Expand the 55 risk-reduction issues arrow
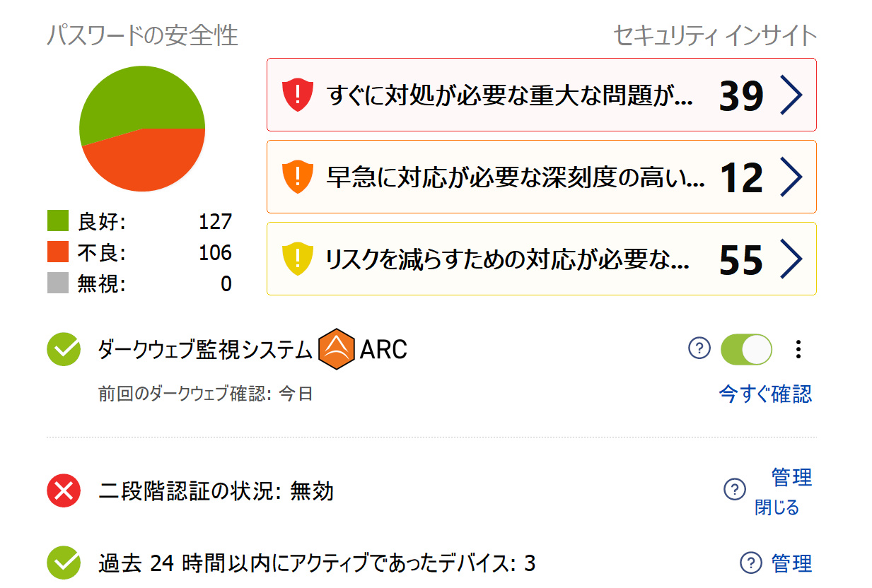Image resolution: width=872 pixels, height=588 pixels. (791, 259)
